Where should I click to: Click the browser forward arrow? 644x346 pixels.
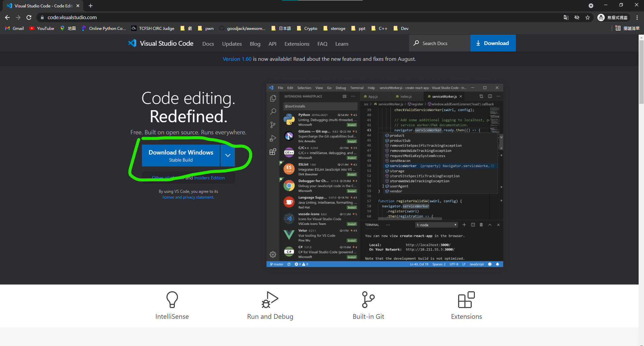pos(18,17)
